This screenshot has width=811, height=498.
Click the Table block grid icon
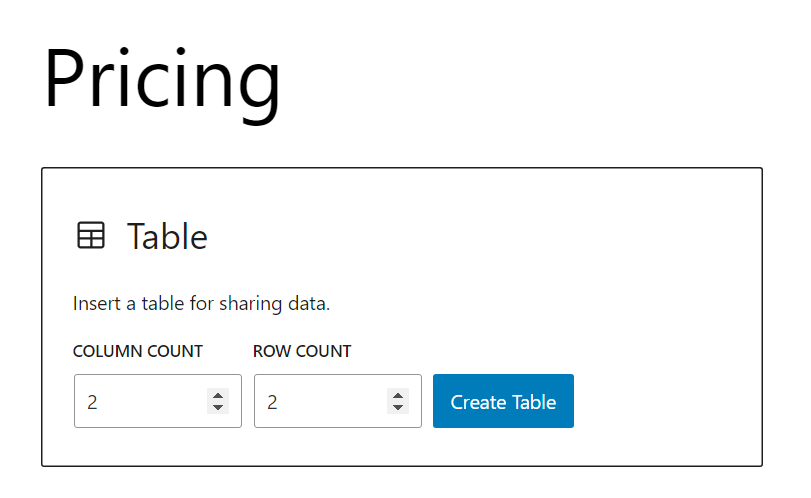91,236
